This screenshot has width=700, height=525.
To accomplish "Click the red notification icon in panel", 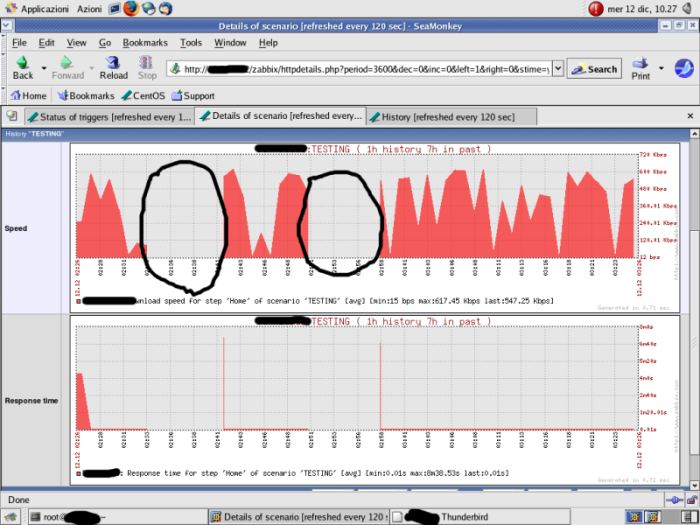I will click(596, 8).
